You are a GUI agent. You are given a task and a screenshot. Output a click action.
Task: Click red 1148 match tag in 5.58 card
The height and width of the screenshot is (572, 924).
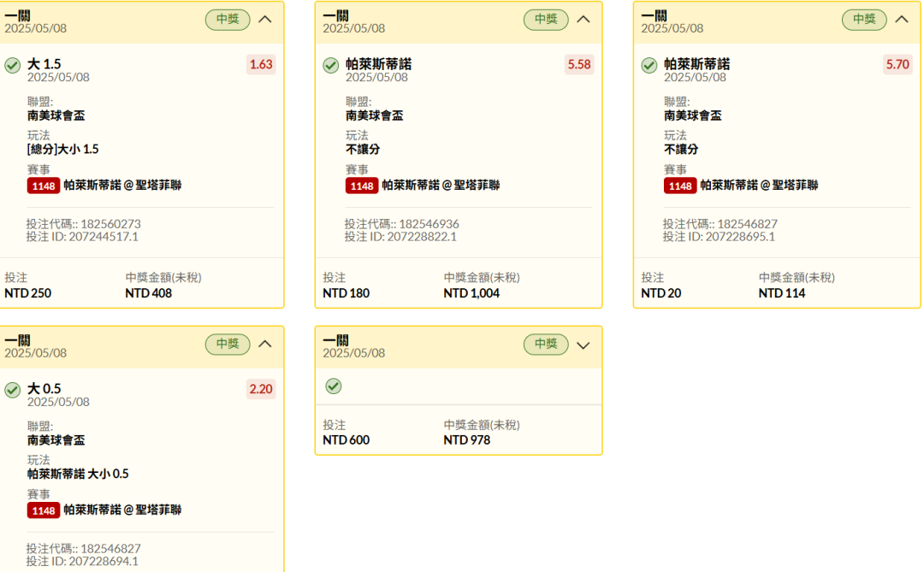[361, 186]
